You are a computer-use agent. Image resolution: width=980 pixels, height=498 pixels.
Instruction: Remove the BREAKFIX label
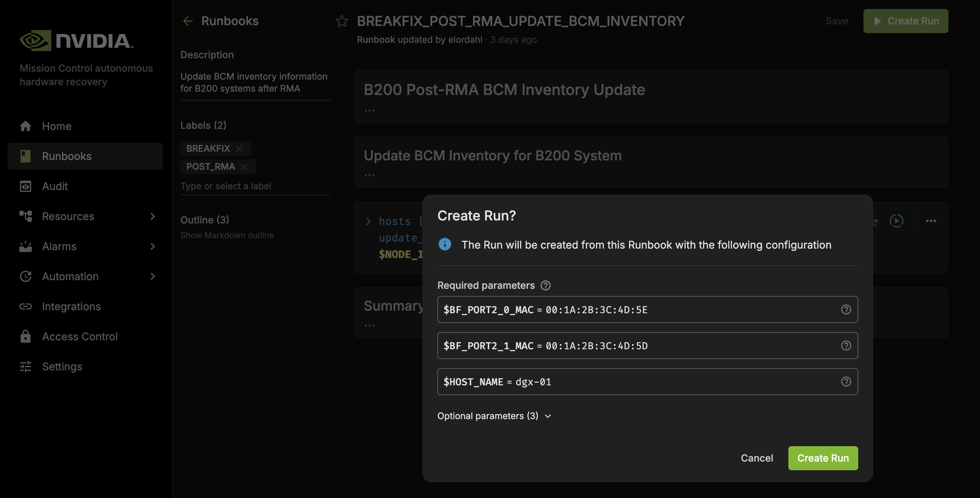coord(239,149)
